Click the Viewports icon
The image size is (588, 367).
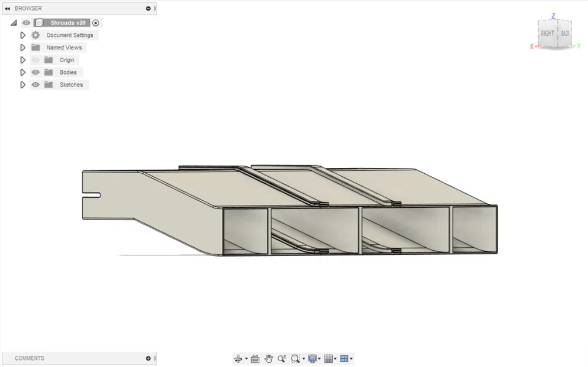pyautogui.click(x=344, y=358)
